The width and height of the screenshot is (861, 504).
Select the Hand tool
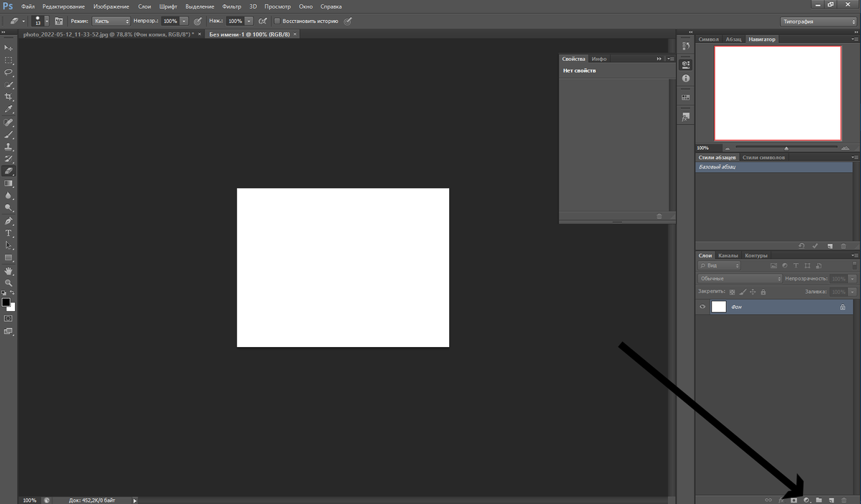coord(9,272)
